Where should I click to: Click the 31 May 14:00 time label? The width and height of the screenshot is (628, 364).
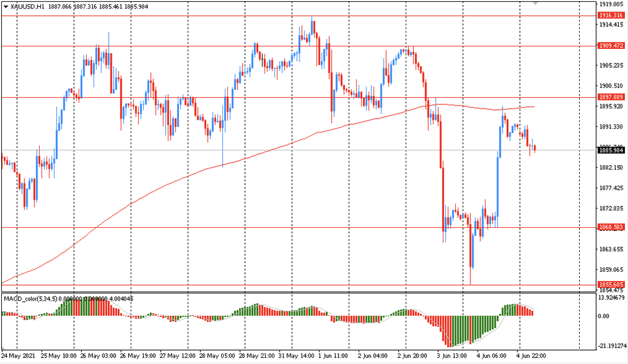pyautogui.click(x=297, y=356)
